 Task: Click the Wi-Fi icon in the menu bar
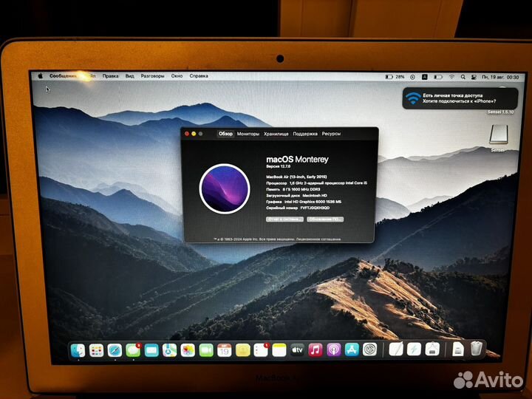[x=451, y=77]
